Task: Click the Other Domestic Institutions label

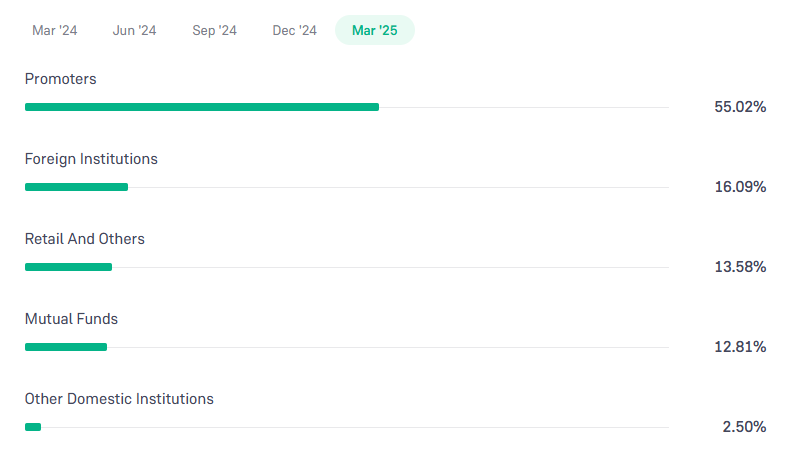Action: pos(119,399)
